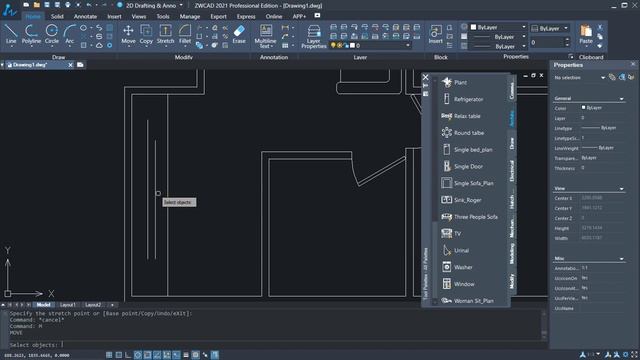The width and height of the screenshot is (640, 360).
Task: Click the Erase tool
Action: [x=239, y=34]
